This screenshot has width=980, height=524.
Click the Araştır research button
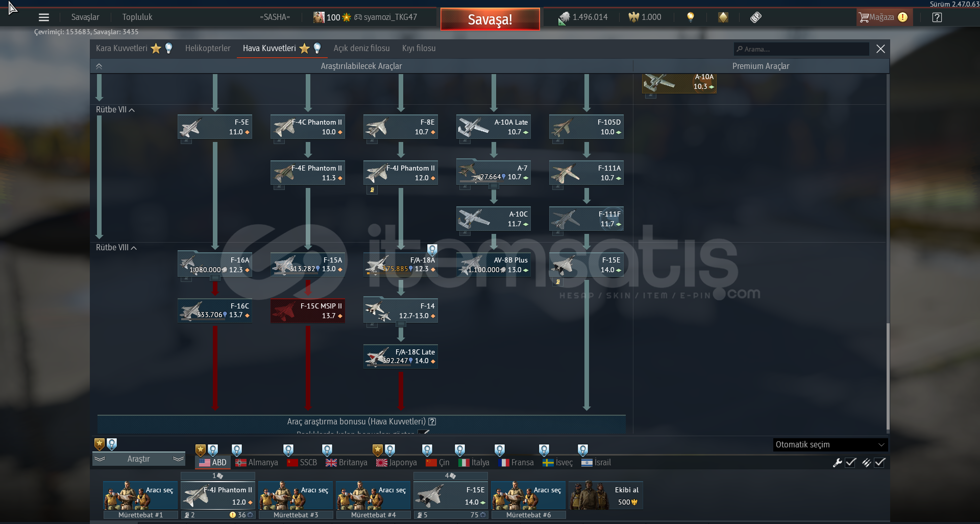point(139,459)
